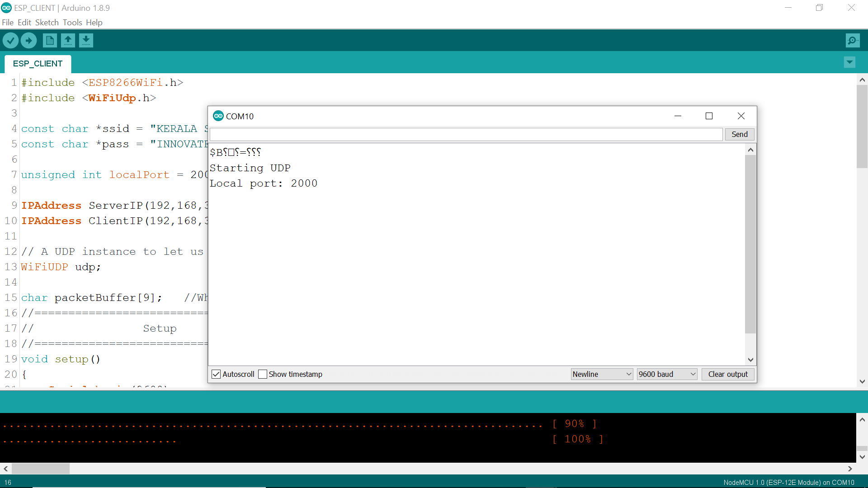This screenshot has width=868, height=488.
Task: Expand the tab options dropdown arrow
Action: click(849, 62)
